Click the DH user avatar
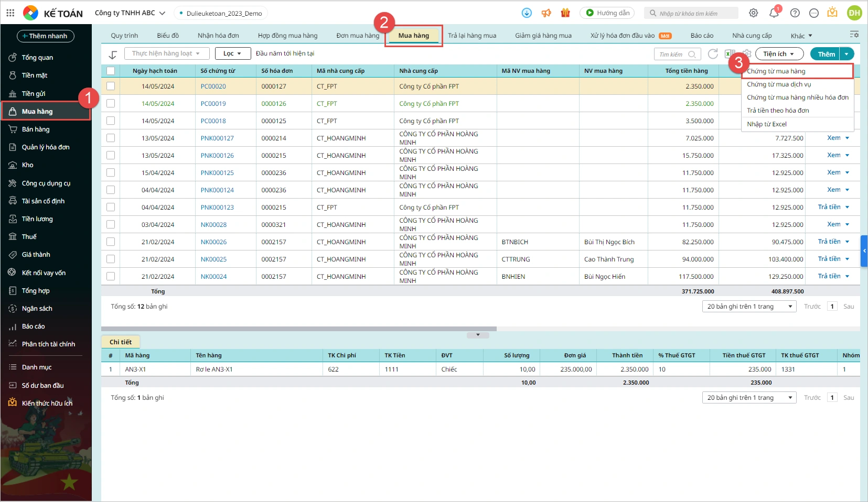This screenshot has height=502, width=868. (x=855, y=13)
